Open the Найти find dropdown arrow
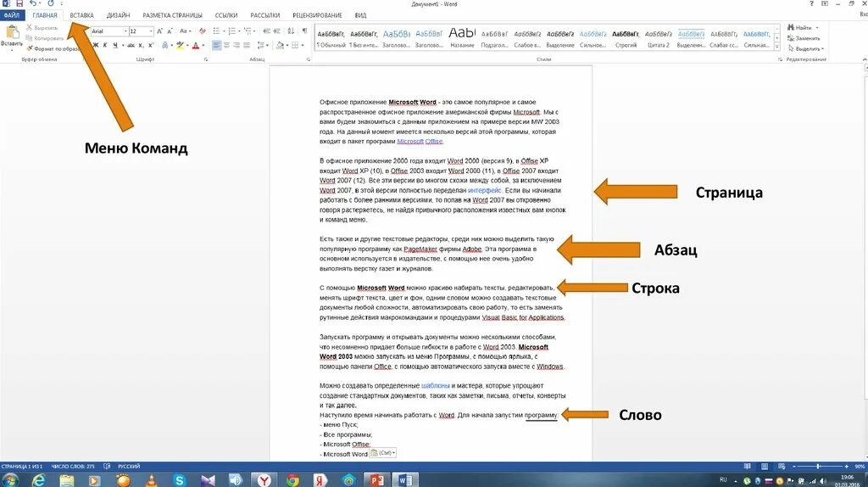868x487 pixels. pyautogui.click(x=817, y=28)
